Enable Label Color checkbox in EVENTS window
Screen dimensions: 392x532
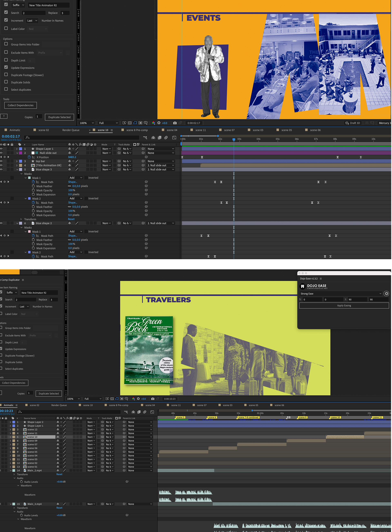(x=6, y=28)
